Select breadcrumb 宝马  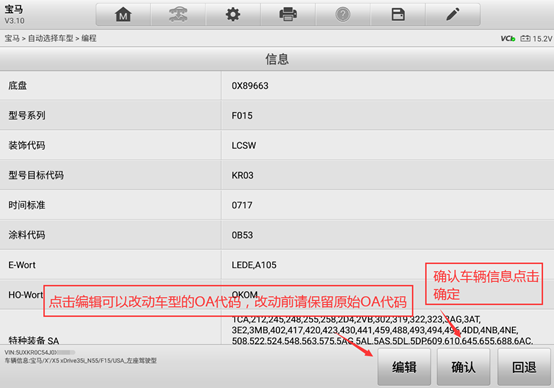pyautogui.click(x=12, y=38)
